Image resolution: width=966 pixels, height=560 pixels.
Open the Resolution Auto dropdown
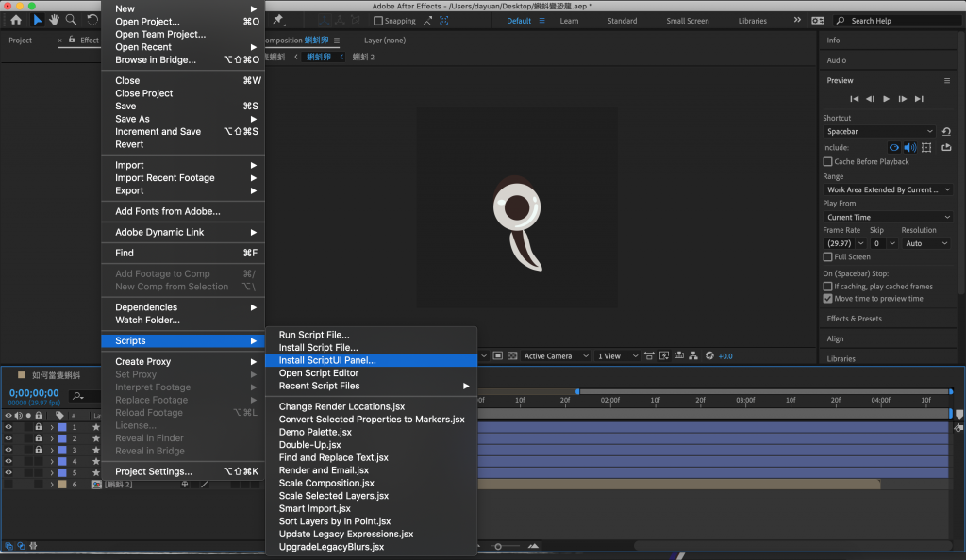tap(925, 243)
